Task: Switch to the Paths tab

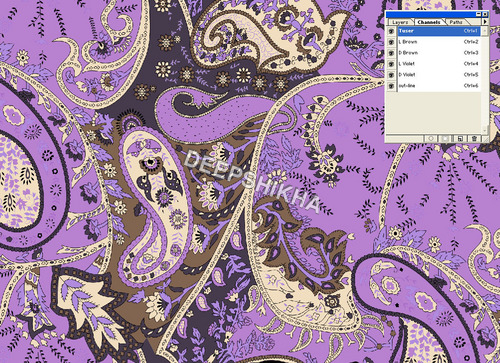Action: [x=456, y=22]
